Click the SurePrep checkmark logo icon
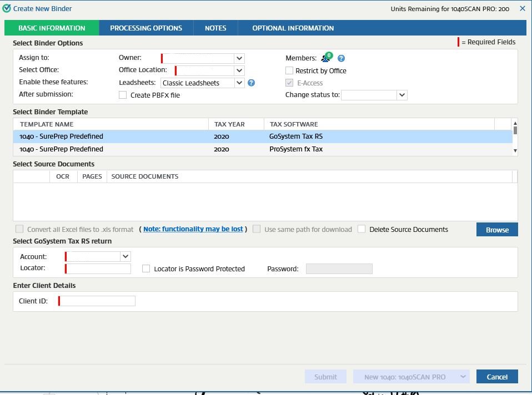 pos(7,8)
